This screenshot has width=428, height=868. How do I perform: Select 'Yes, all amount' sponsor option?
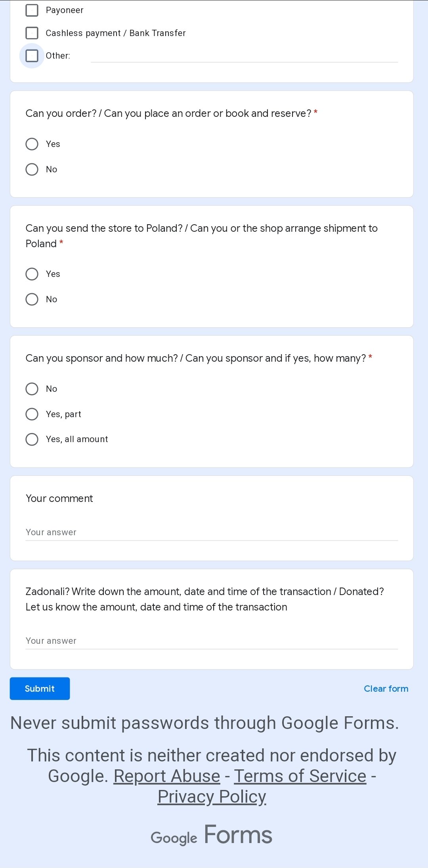(x=32, y=439)
